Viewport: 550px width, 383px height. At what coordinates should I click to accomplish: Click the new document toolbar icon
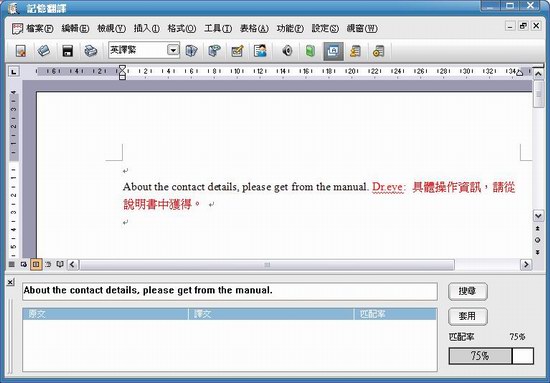tap(21, 51)
